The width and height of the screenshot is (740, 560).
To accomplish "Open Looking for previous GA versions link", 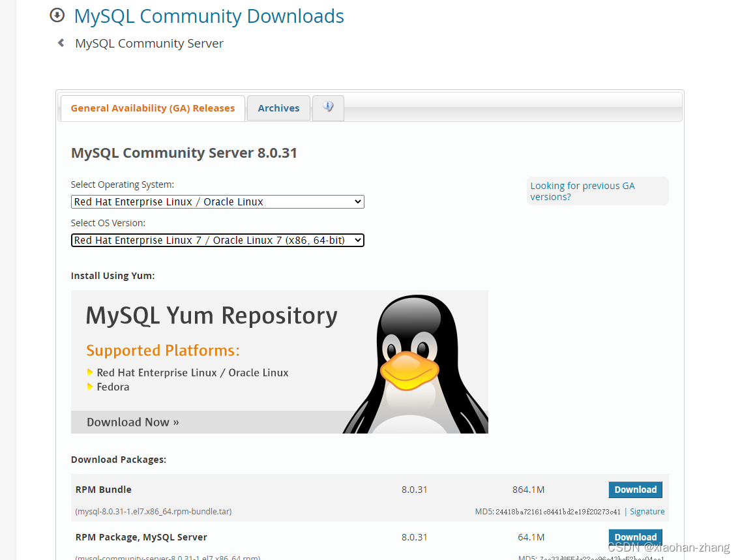I will tap(582, 191).
